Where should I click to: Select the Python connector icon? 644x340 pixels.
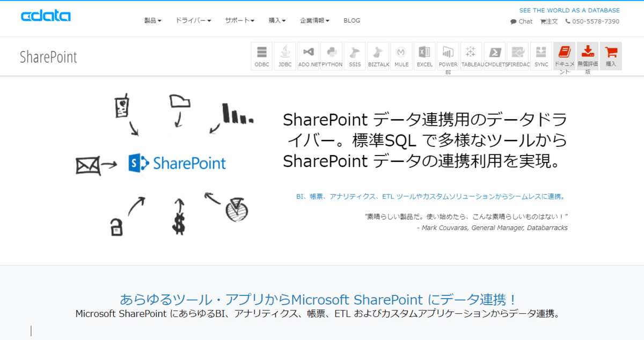pyautogui.click(x=332, y=56)
